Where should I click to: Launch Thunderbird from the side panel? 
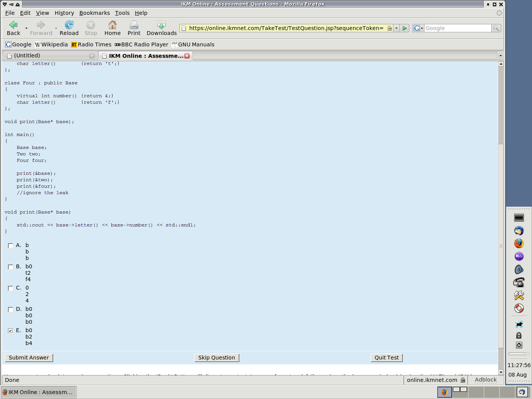coord(519,231)
